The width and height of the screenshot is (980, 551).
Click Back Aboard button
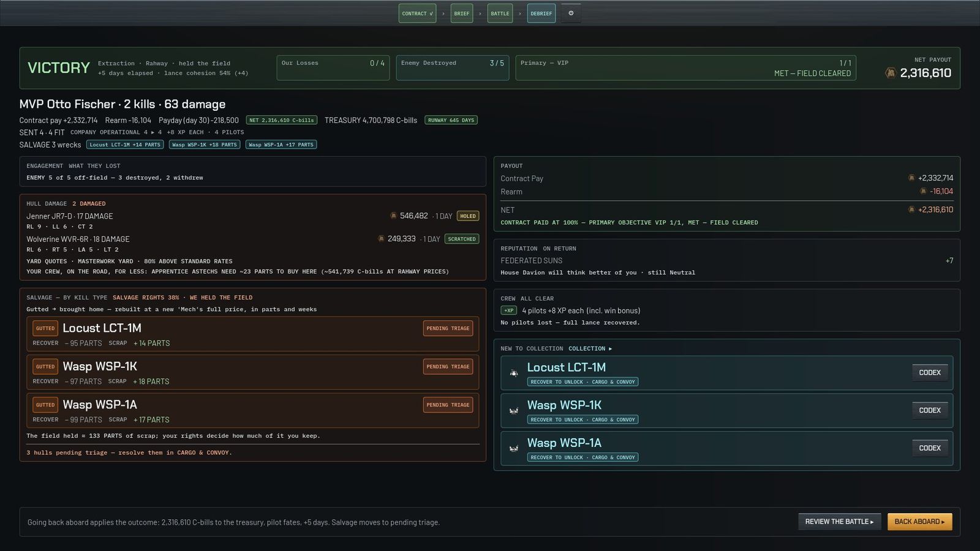pyautogui.click(x=919, y=522)
